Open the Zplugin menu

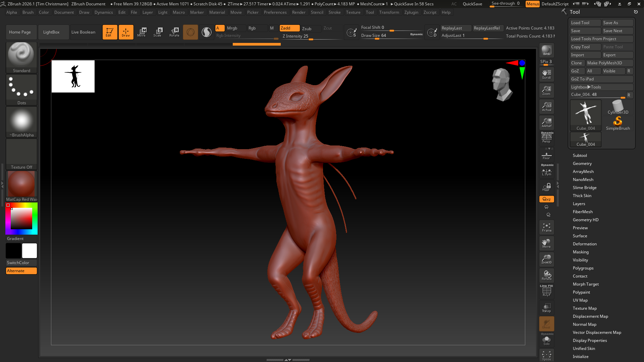coord(411,12)
